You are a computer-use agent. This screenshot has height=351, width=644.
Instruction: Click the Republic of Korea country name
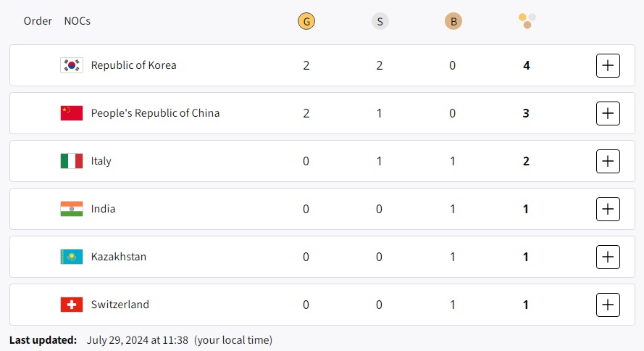tap(133, 65)
